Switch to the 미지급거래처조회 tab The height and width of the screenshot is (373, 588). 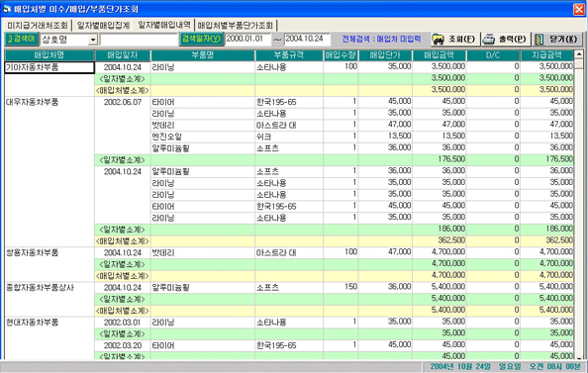(38, 26)
